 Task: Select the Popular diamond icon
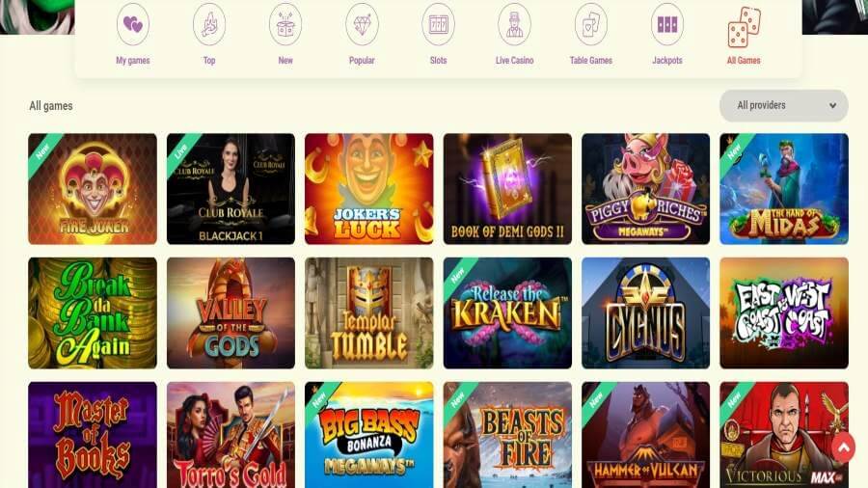pyautogui.click(x=362, y=24)
